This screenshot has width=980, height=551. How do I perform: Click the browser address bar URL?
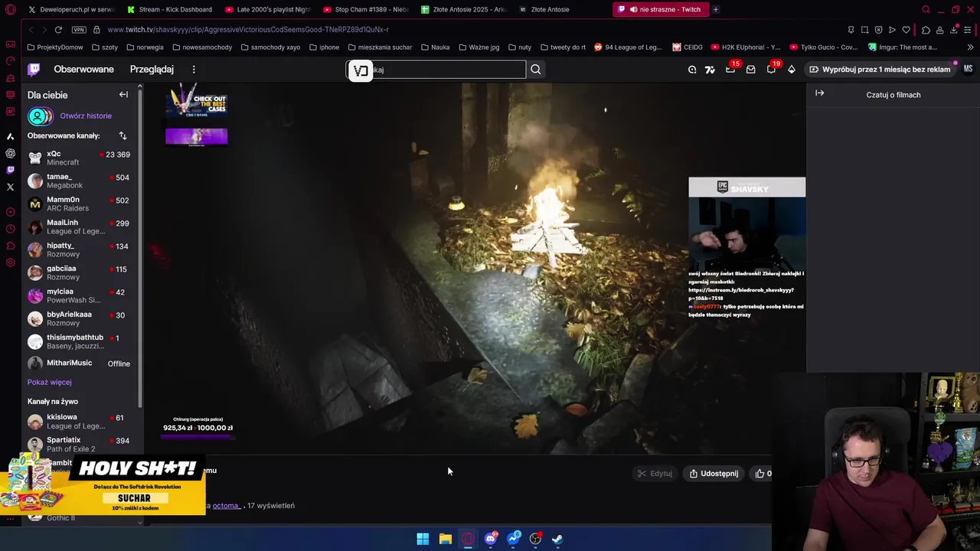point(248,29)
